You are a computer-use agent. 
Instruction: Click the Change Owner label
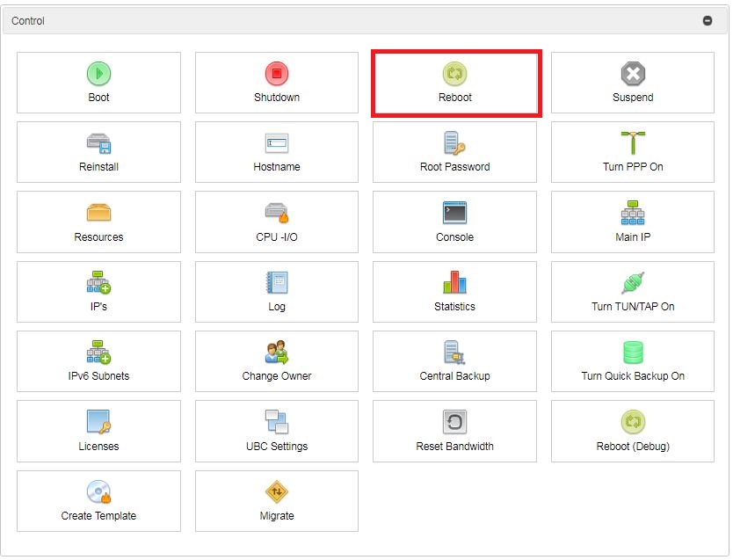[x=277, y=376]
